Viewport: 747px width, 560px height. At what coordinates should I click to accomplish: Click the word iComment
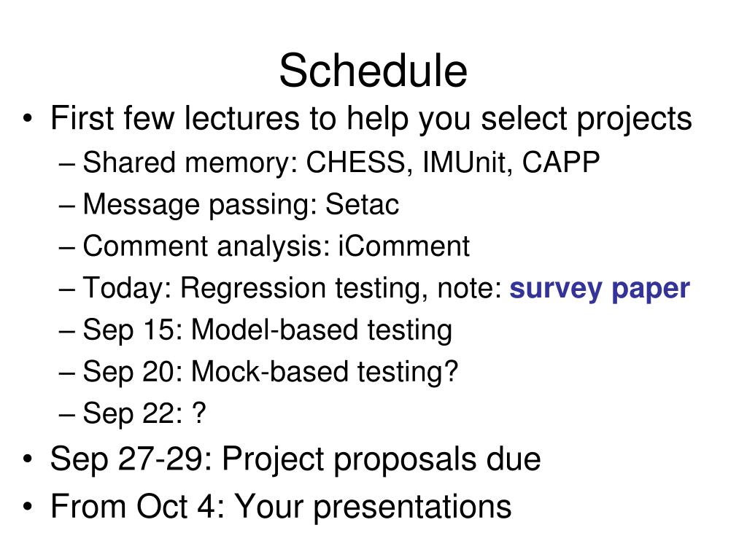[x=404, y=246]
